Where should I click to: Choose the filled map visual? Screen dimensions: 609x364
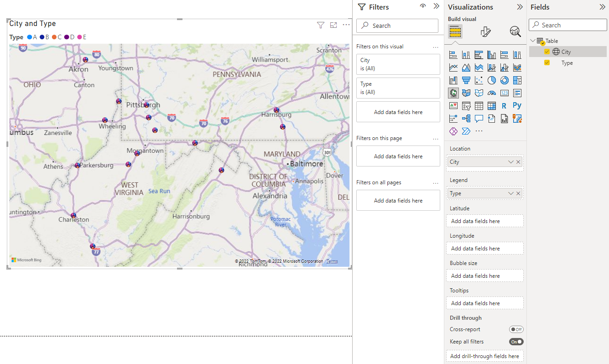(x=466, y=93)
